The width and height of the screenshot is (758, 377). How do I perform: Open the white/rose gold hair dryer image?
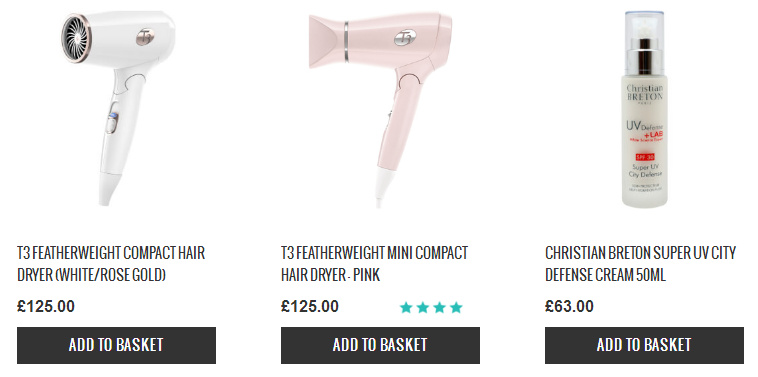tap(117, 108)
